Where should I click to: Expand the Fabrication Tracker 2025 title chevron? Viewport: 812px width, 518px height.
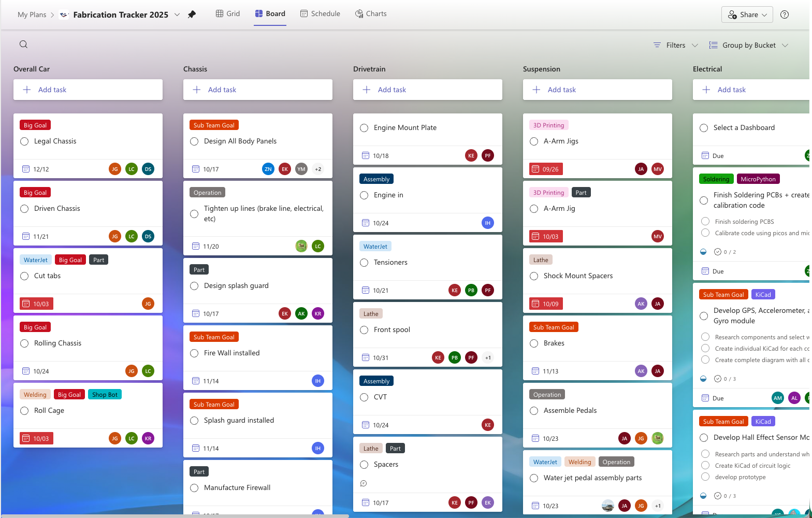click(177, 15)
